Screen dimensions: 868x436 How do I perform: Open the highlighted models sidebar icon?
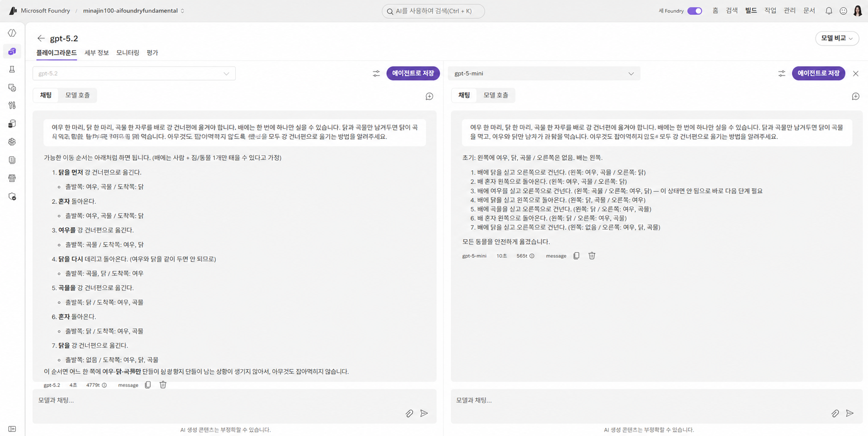click(x=12, y=51)
